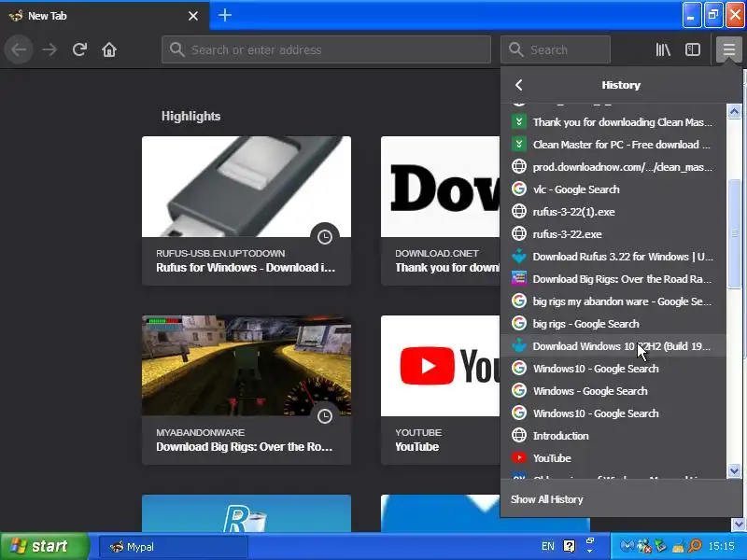Image resolution: width=747 pixels, height=560 pixels.
Task: Switch to Mypal taskbar button
Action: coord(174,547)
